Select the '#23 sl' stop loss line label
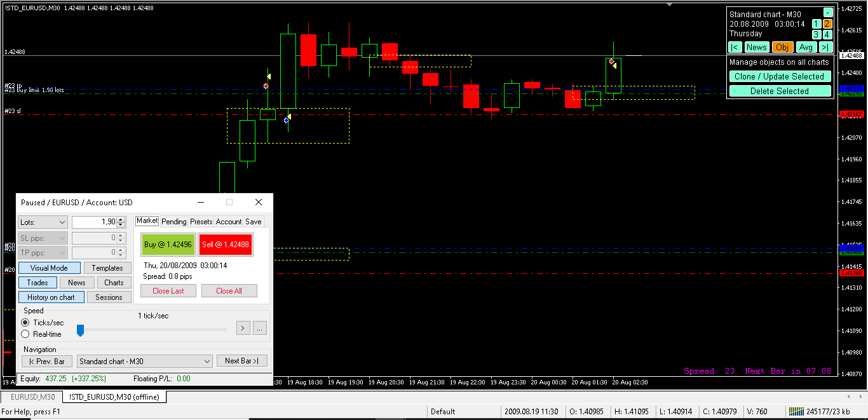The image size is (868, 420). pyautogui.click(x=12, y=111)
